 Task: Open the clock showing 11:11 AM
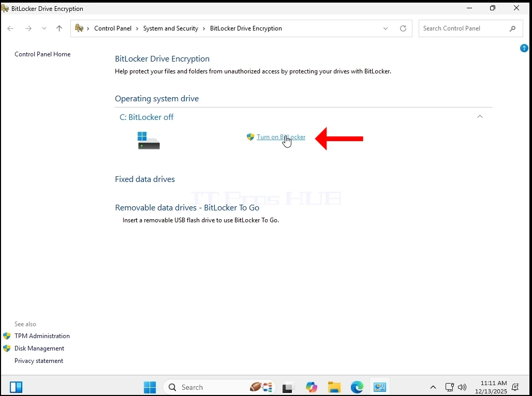491,387
